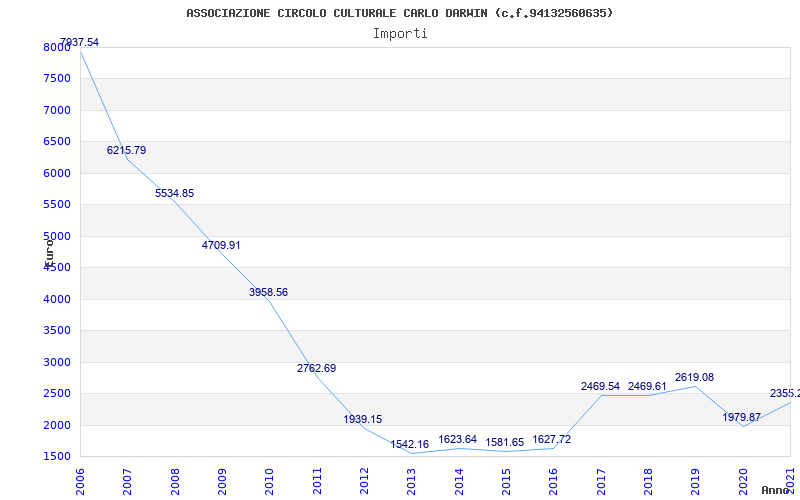Click data label 1542.16

410,444
